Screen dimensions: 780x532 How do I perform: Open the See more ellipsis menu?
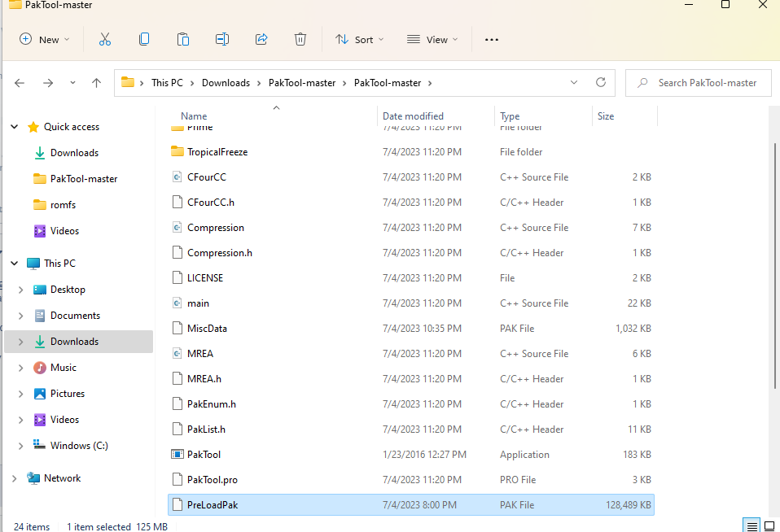point(492,40)
